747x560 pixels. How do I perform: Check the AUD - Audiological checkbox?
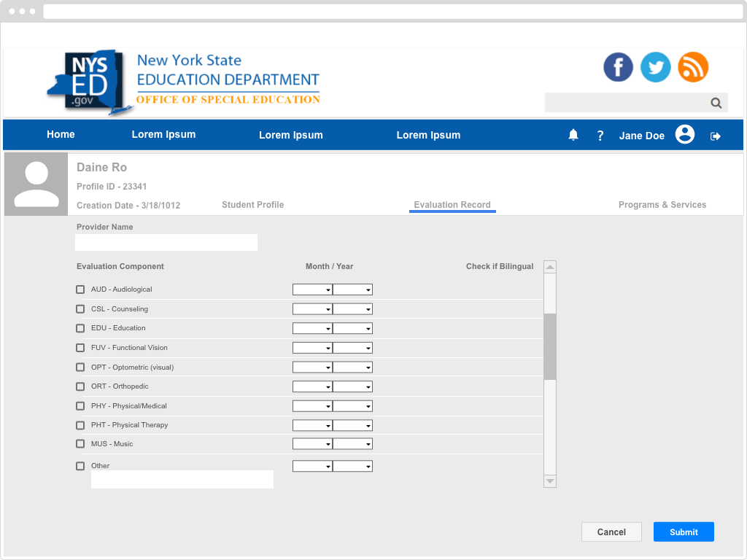80,289
